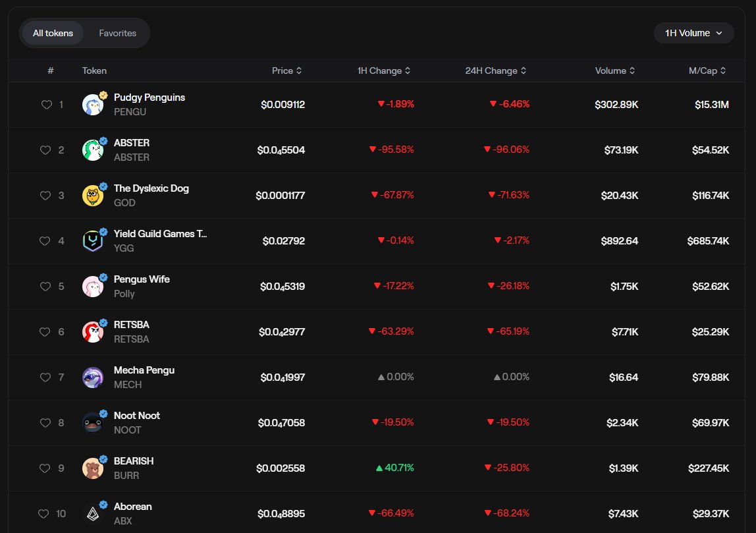The height and width of the screenshot is (533, 756).
Task: Favorite RETSBA with the heart icon
Action: [x=45, y=332]
